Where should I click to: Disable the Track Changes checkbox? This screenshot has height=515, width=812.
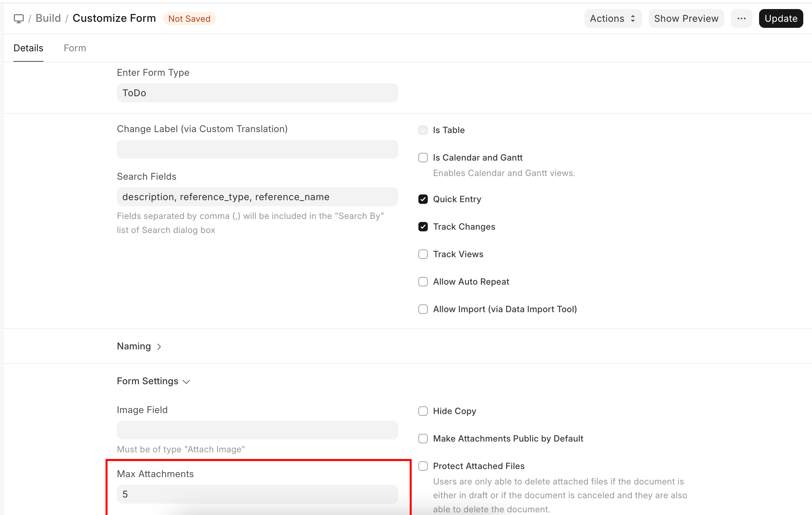point(423,227)
